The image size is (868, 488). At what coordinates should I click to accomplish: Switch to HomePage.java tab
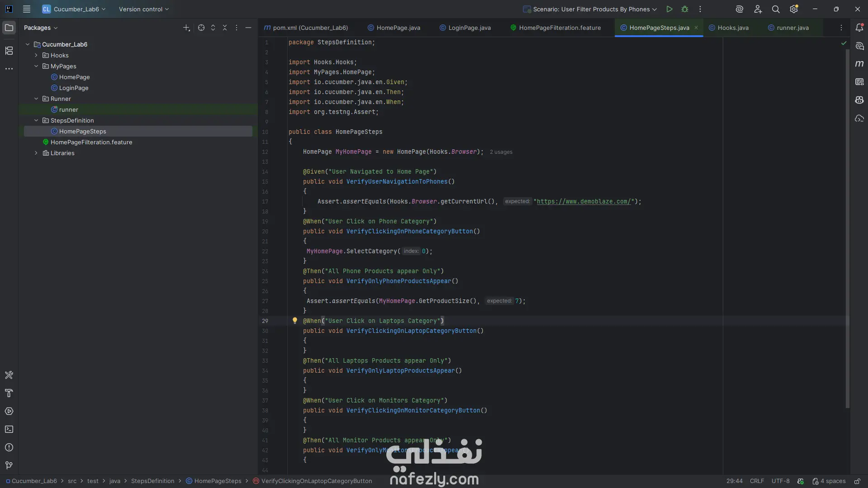(394, 28)
